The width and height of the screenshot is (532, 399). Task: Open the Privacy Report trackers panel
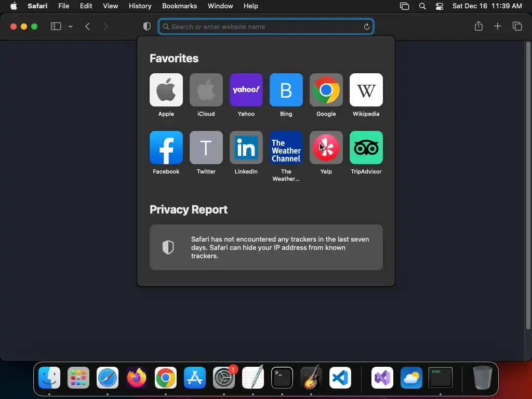tap(266, 247)
